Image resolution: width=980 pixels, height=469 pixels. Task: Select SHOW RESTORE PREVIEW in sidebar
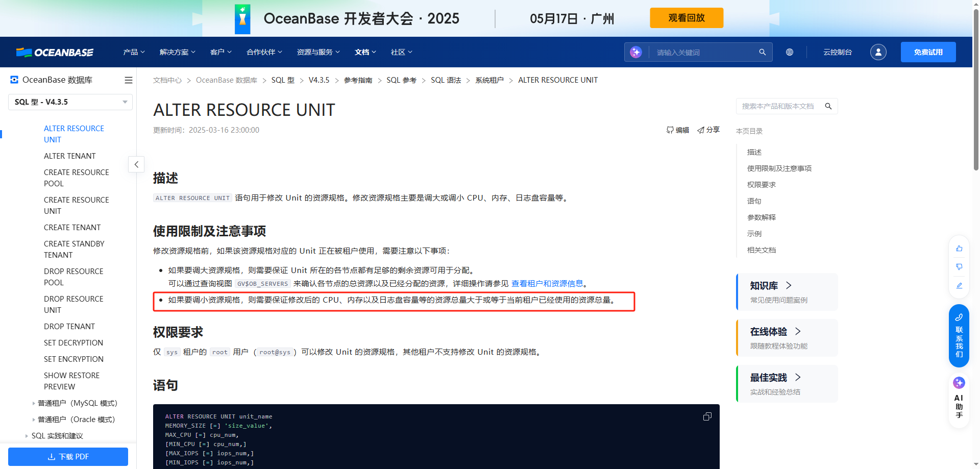tap(72, 381)
